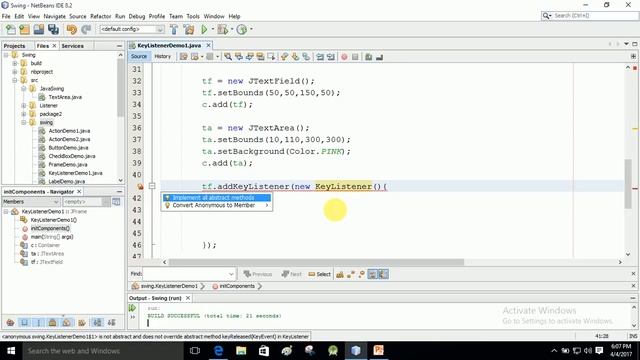Click the Clean and Build Project icon

[x=189, y=29]
